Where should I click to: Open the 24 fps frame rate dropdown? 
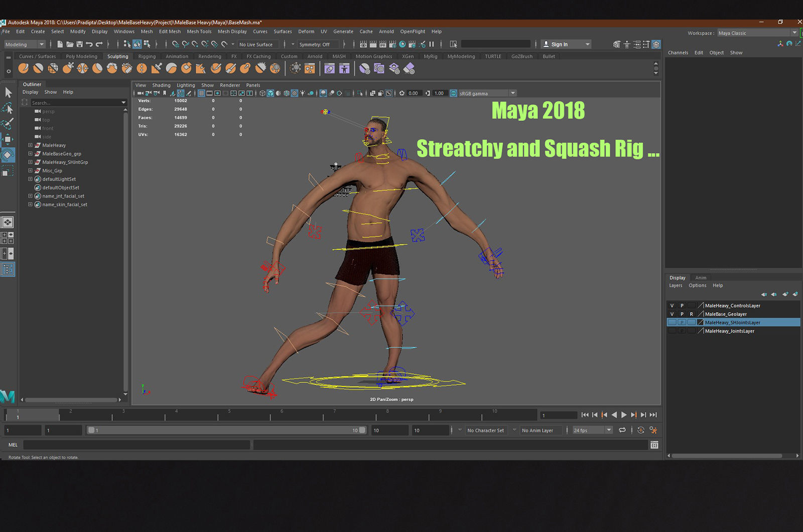(593, 431)
